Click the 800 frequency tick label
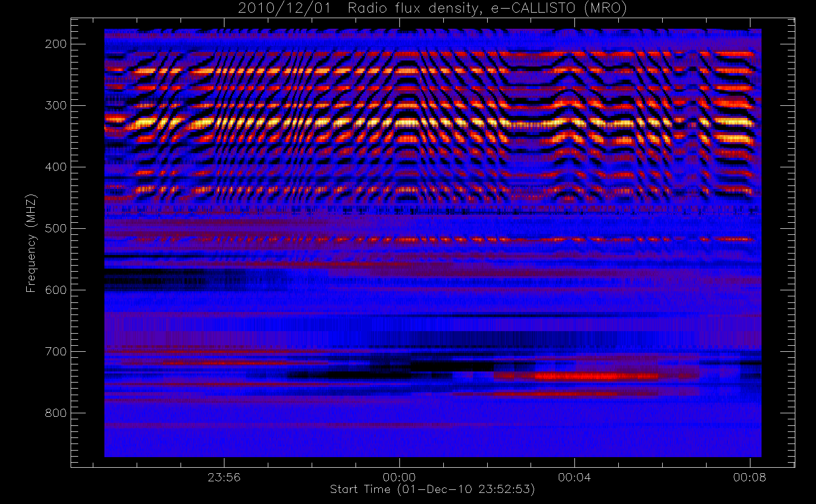 pos(55,413)
